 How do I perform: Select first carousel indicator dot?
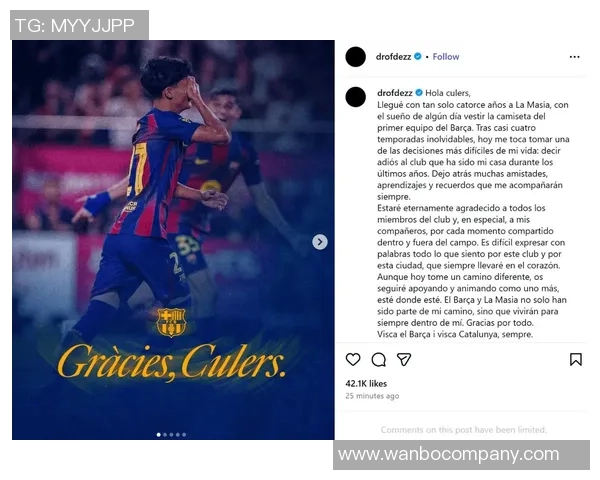point(159,434)
